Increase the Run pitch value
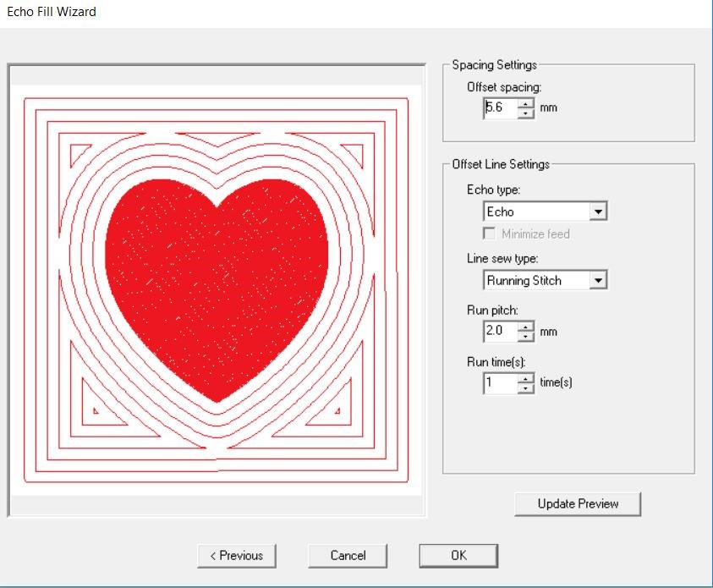 (526, 327)
